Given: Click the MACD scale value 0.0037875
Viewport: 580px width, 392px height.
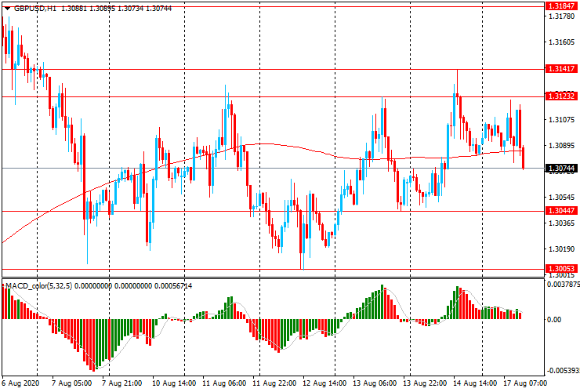Looking at the screenshot, I should [563, 285].
